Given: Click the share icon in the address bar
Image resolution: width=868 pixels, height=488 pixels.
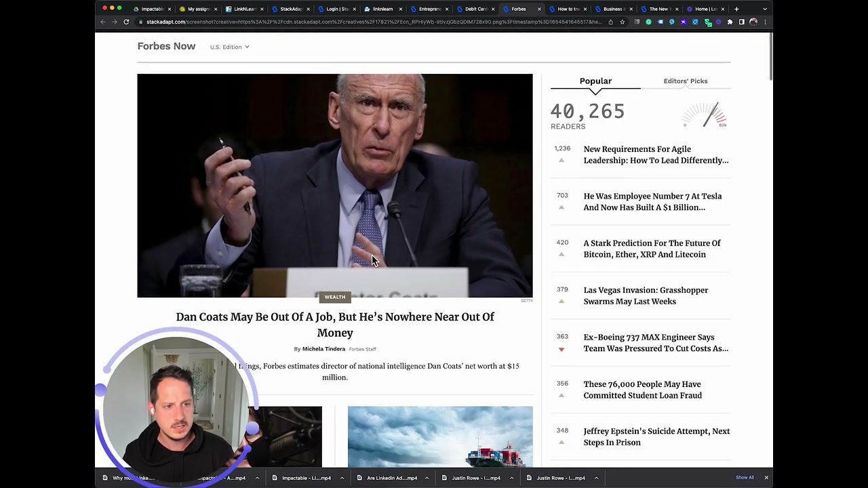Looking at the screenshot, I should point(610,22).
